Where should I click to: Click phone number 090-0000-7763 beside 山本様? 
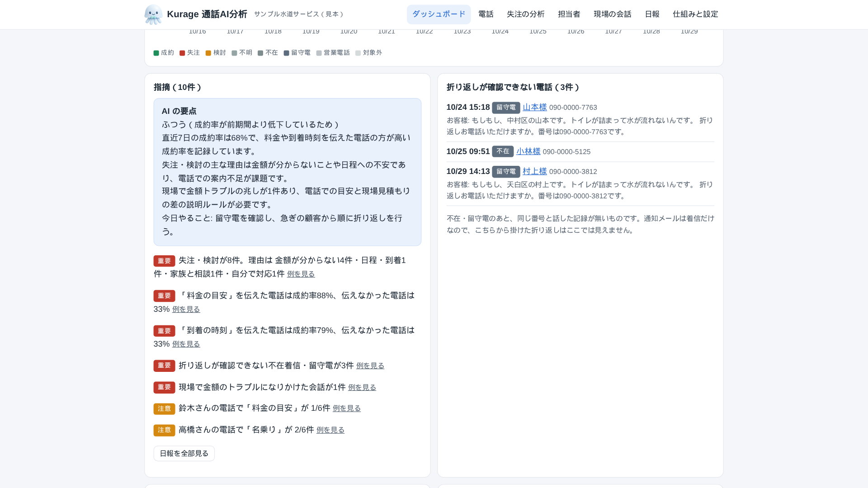pos(573,108)
